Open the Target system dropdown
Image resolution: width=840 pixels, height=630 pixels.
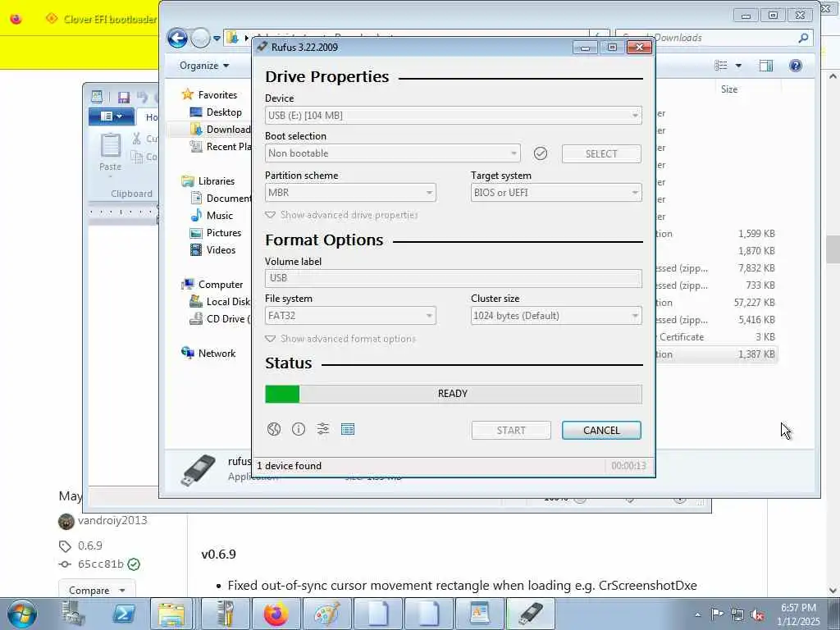pos(556,192)
